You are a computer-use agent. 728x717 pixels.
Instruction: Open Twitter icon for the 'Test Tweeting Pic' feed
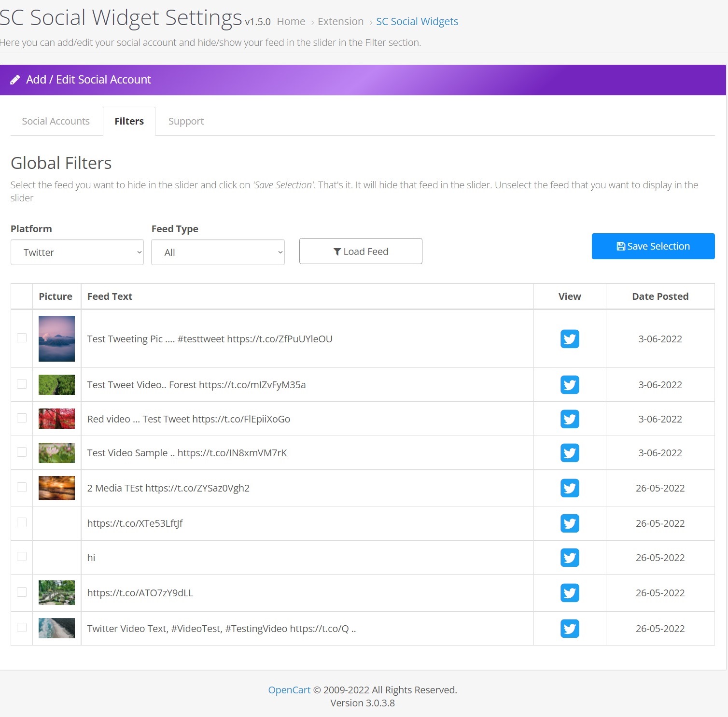pyautogui.click(x=570, y=339)
